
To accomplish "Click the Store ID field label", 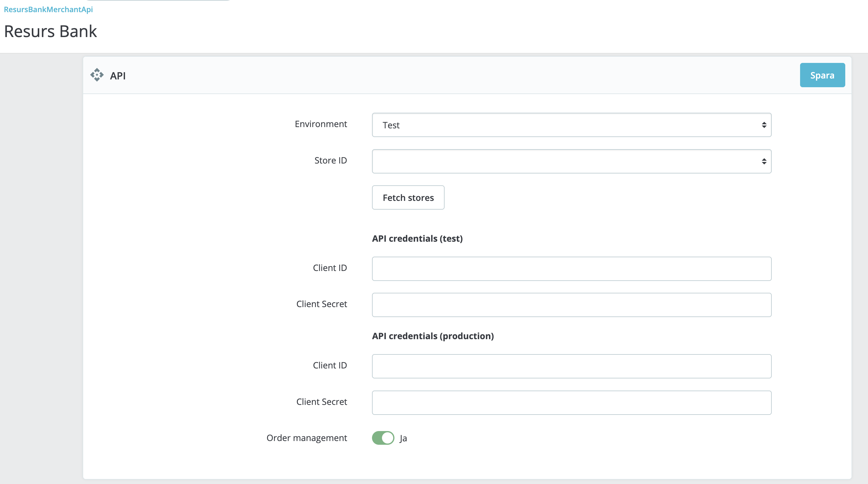I will 331,160.
